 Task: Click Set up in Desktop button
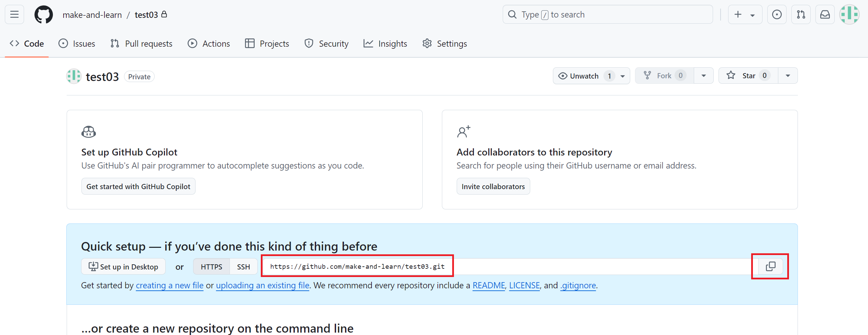[x=123, y=267]
